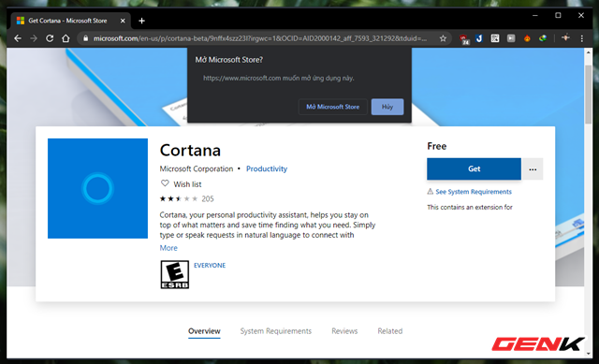Expand the description with More

pos(168,248)
